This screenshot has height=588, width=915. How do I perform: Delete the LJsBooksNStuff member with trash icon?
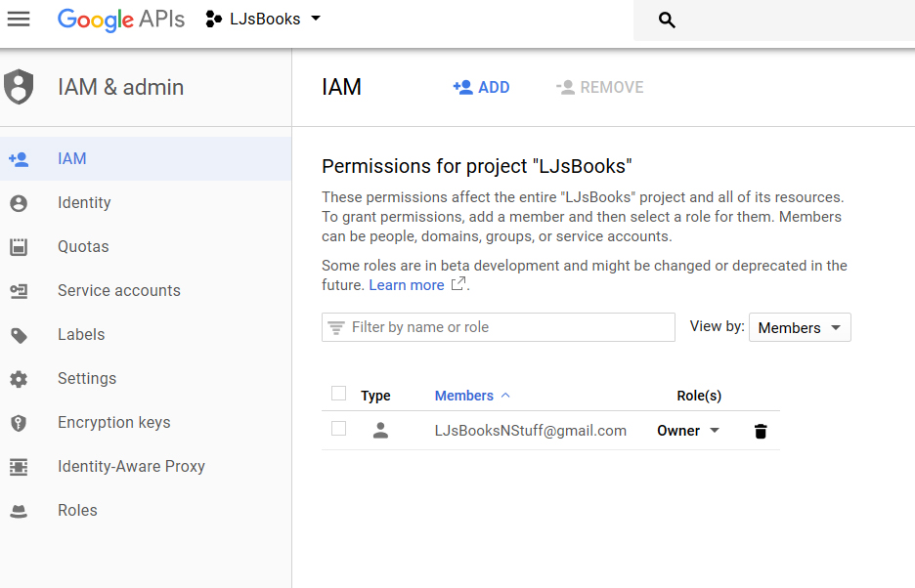click(761, 431)
